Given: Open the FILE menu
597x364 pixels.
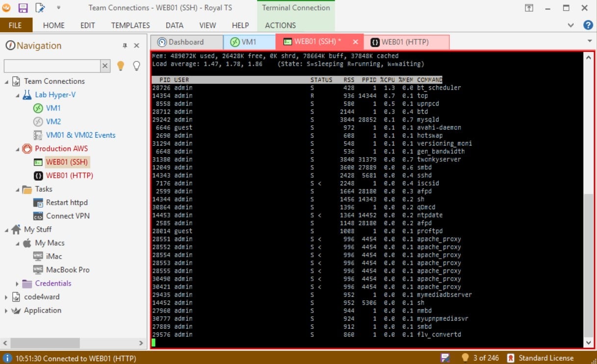Looking at the screenshot, I should (x=15, y=25).
